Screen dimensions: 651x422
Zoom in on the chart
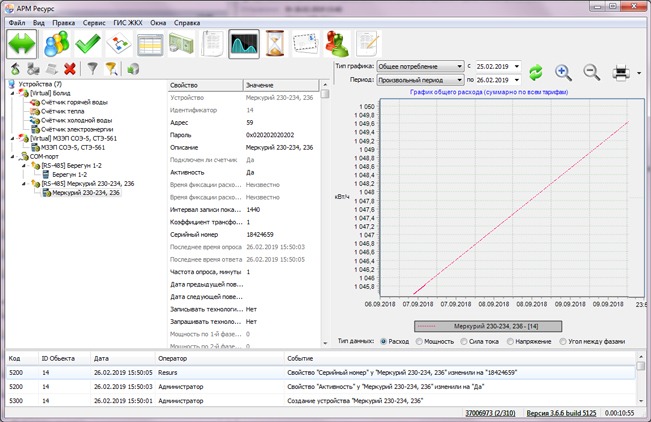[563, 72]
